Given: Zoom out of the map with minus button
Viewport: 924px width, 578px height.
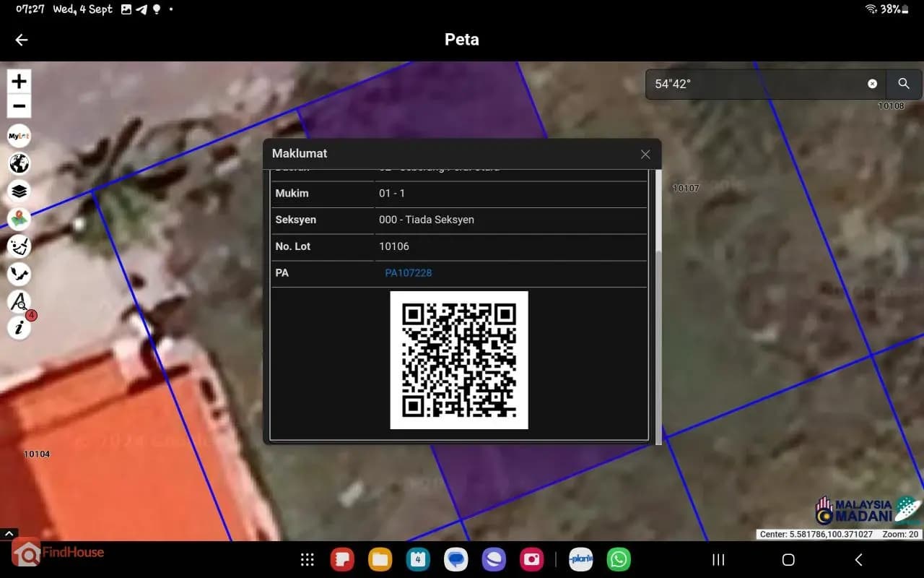Looking at the screenshot, I should [x=19, y=106].
